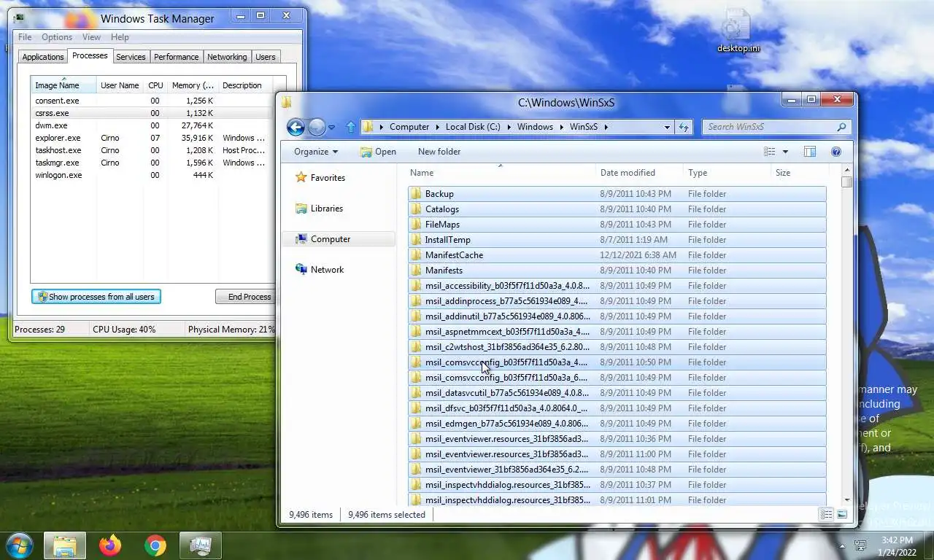The height and width of the screenshot is (560, 934).
Task: Open the view options dropdown arrow
Action: point(785,152)
